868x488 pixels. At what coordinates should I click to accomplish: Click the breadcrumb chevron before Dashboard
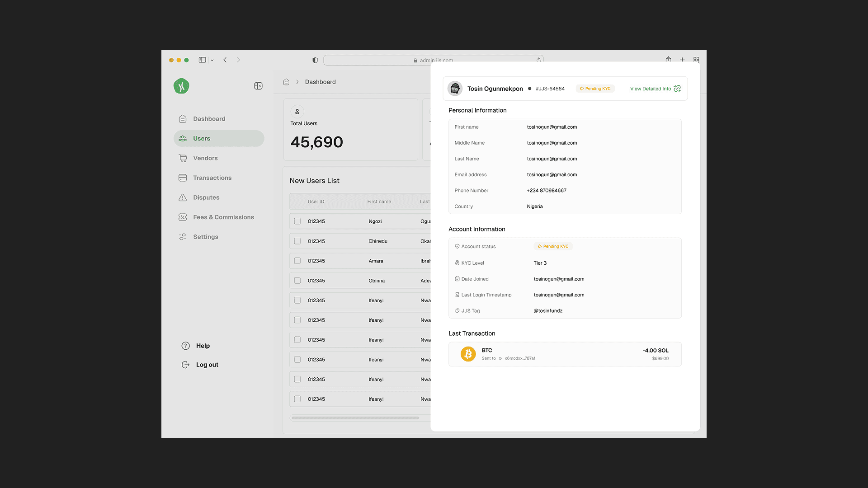tap(297, 82)
